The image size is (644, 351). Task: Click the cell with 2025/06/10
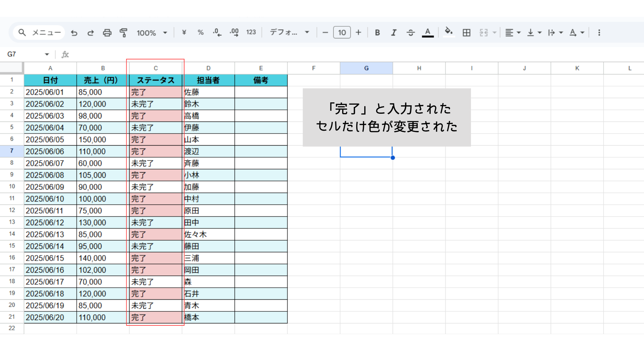click(50, 199)
